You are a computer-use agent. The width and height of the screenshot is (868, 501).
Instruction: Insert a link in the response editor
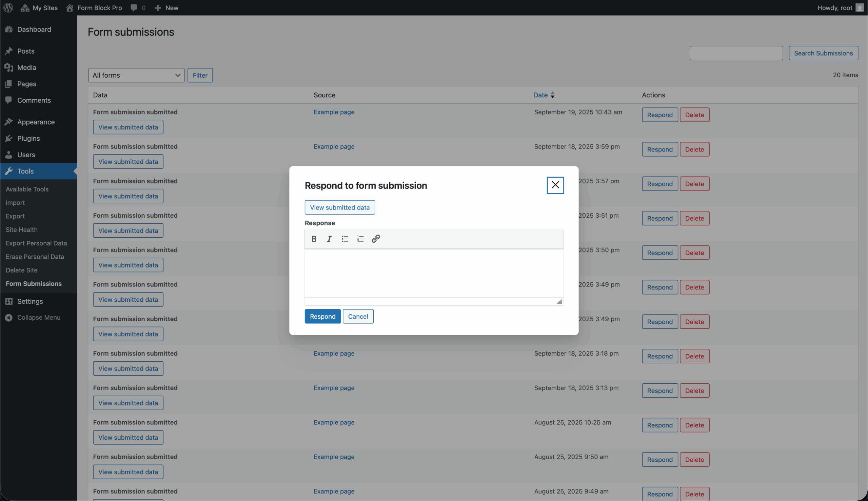coord(375,238)
